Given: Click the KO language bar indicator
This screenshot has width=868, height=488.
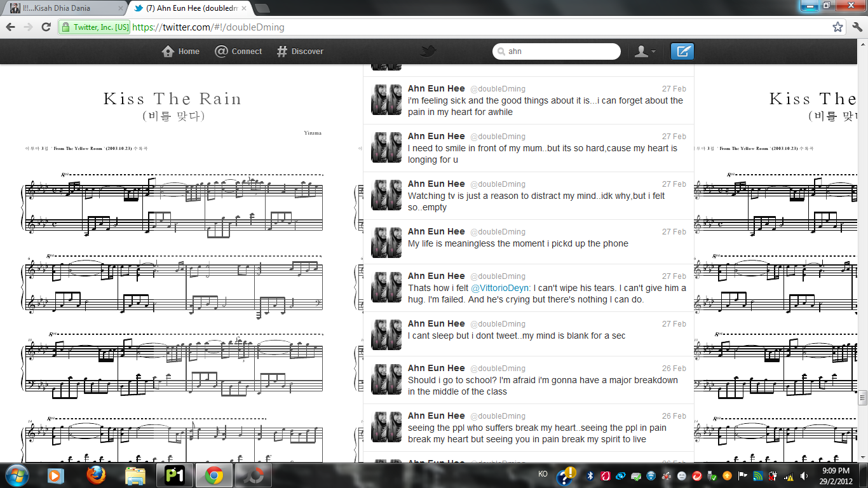Looking at the screenshot, I should point(543,474).
